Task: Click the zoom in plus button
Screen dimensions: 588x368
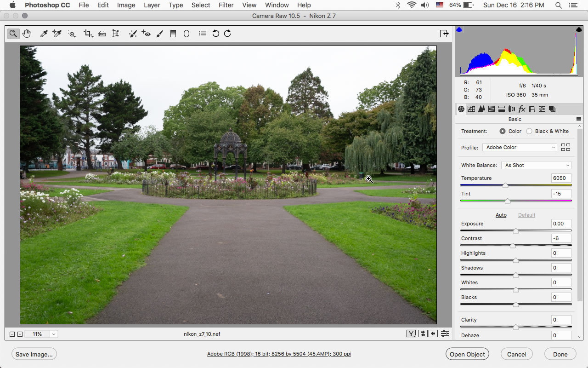Action: coord(20,334)
